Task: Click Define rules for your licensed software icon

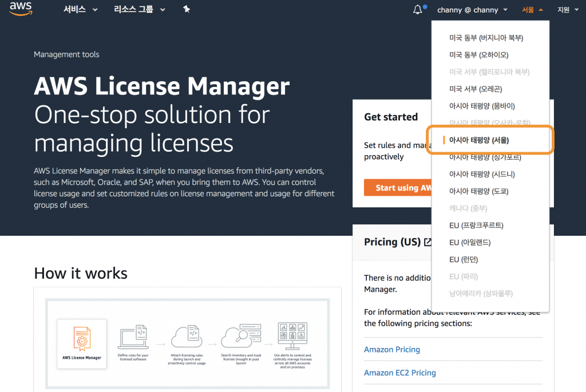Action: point(133,337)
